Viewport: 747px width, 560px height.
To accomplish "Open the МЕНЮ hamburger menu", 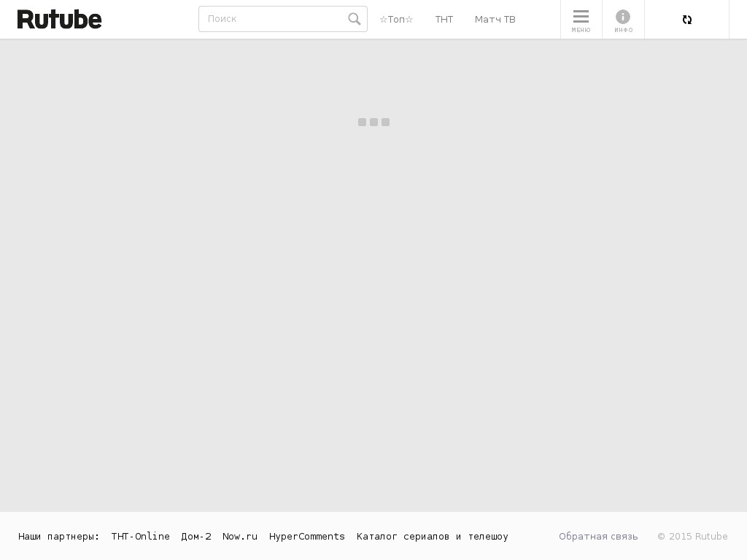I will (x=581, y=20).
